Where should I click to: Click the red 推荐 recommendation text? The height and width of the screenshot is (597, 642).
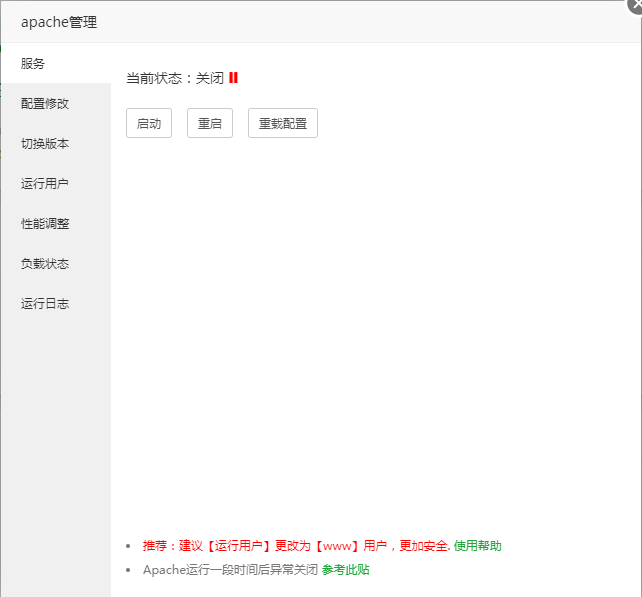(x=296, y=546)
